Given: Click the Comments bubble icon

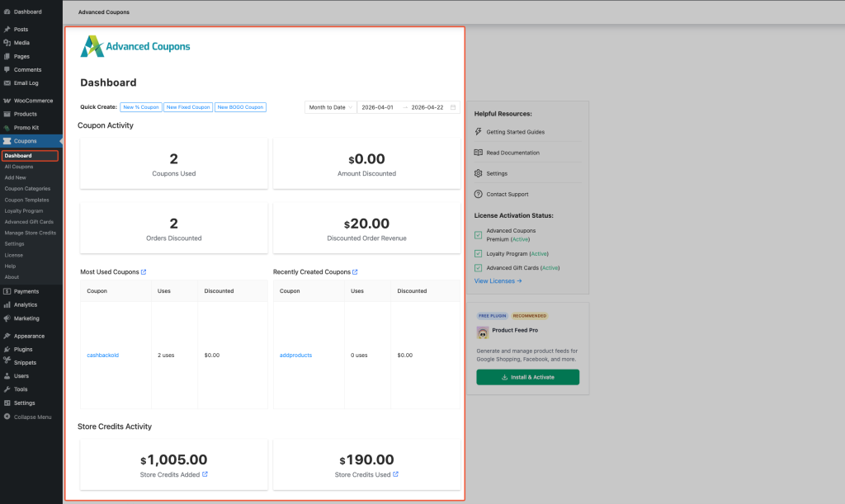Looking at the screenshot, I should click(7, 69).
